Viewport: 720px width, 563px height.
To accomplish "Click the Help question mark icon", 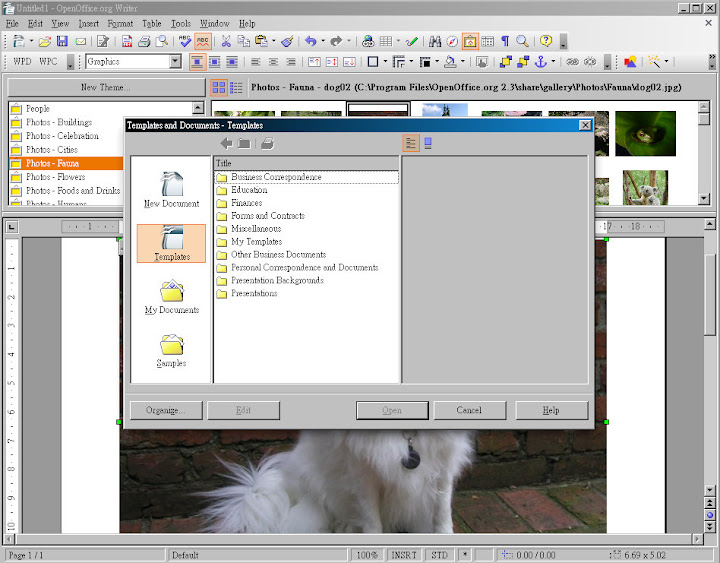I will click(546, 41).
